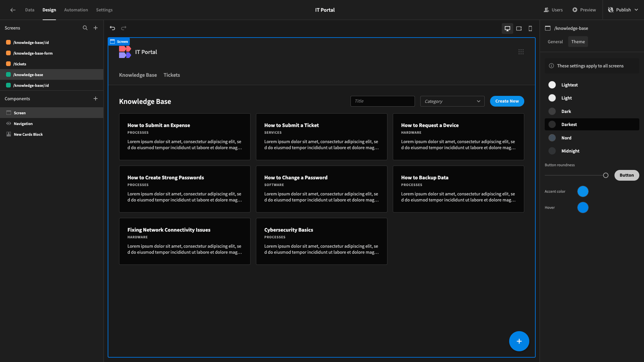Image resolution: width=644 pixels, height=362 pixels.
Task: Open the app grid menu icon
Action: [x=521, y=52]
